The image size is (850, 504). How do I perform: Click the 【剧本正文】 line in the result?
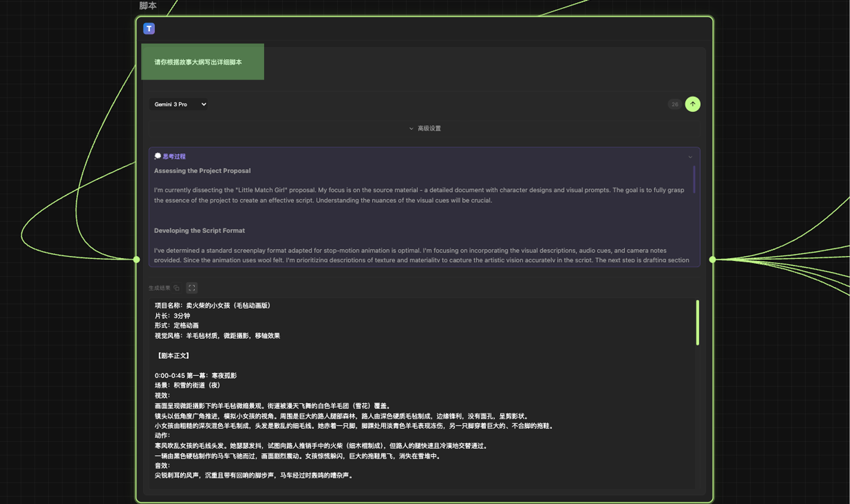pyautogui.click(x=173, y=355)
